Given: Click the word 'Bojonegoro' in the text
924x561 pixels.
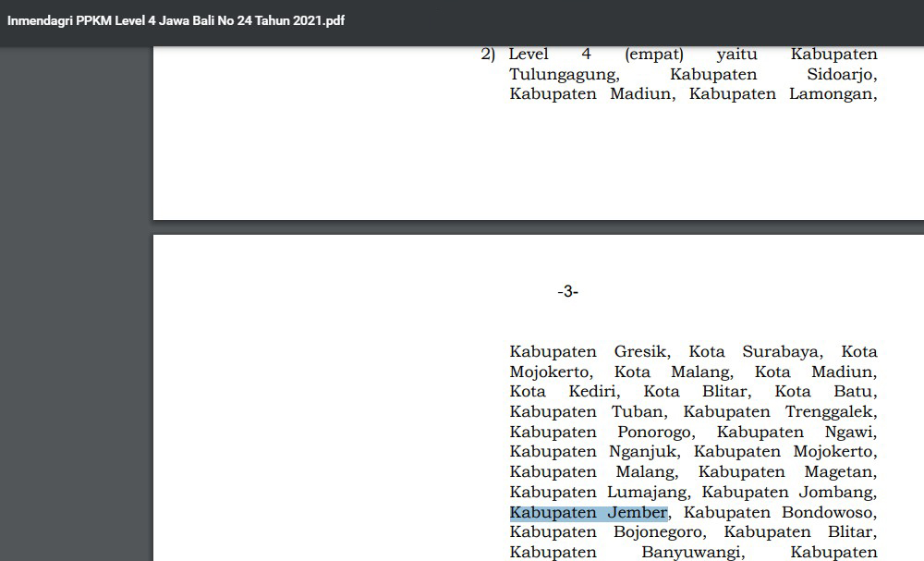Looking at the screenshot, I should tap(659, 532).
